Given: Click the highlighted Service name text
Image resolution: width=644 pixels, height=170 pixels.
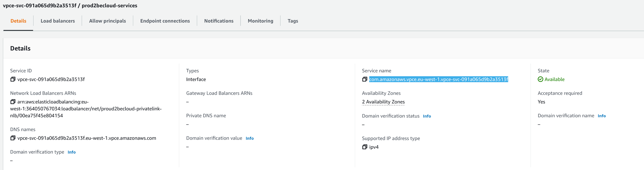Looking at the screenshot, I should pos(438,79).
